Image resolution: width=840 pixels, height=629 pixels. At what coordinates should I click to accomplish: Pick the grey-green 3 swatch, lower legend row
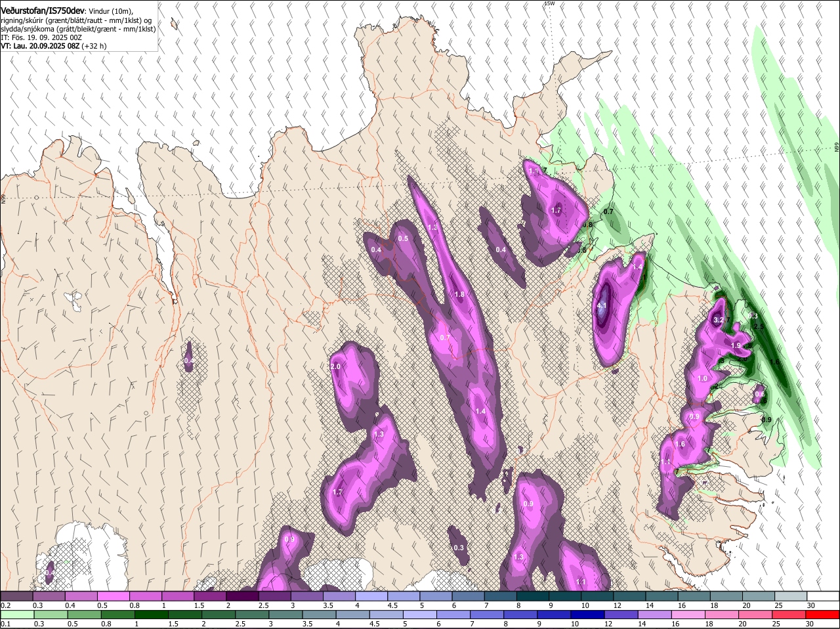pyautogui.click(x=286, y=615)
